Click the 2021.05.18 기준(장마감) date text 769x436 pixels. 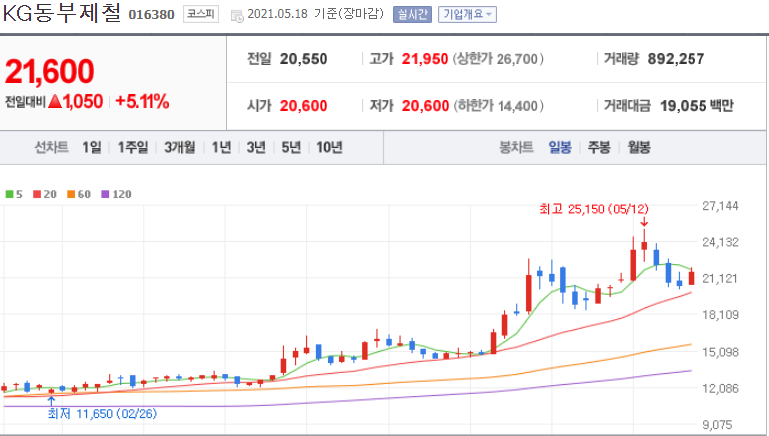(x=315, y=14)
